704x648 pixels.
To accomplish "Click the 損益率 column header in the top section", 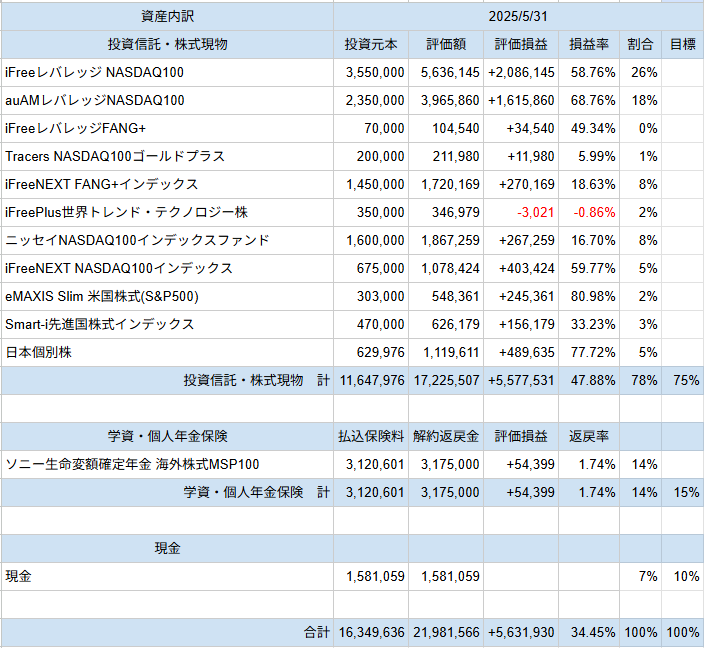I will tap(589, 44).
